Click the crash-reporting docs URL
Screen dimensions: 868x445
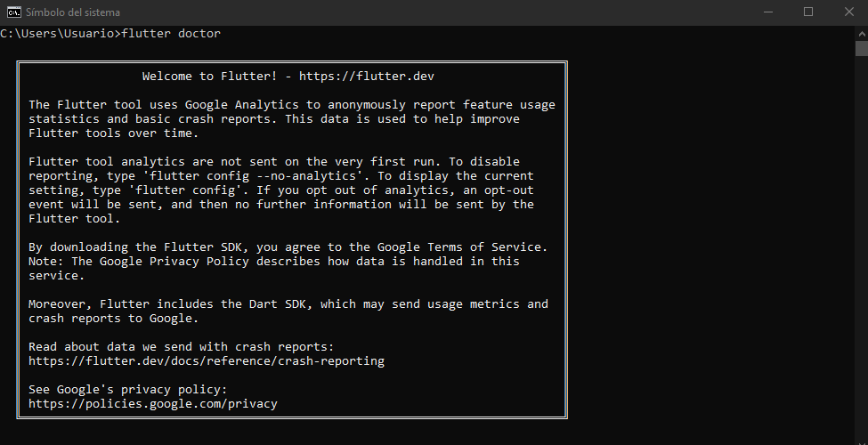pyautogui.click(x=207, y=360)
